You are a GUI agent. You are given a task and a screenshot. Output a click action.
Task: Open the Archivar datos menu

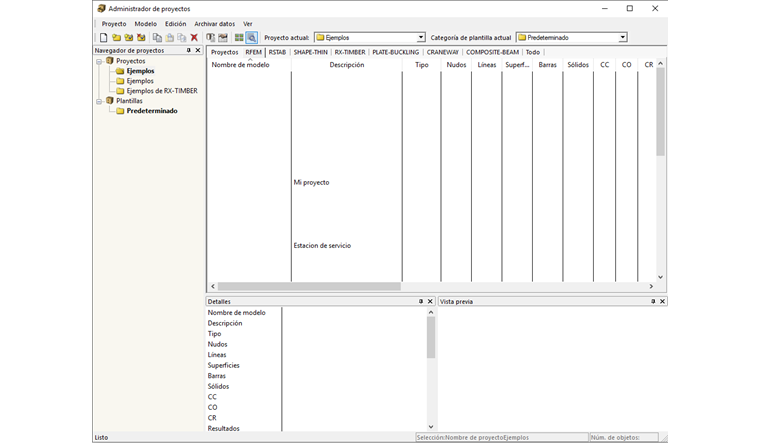(215, 24)
